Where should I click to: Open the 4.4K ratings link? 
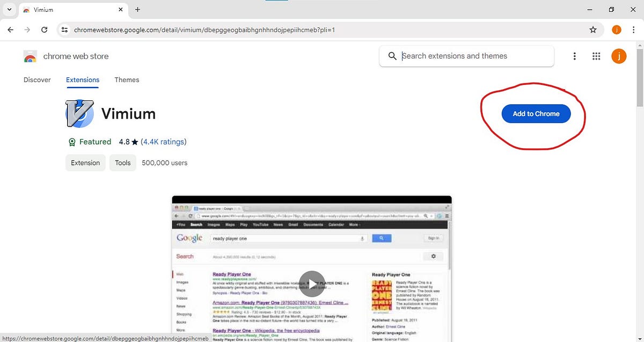(x=164, y=142)
